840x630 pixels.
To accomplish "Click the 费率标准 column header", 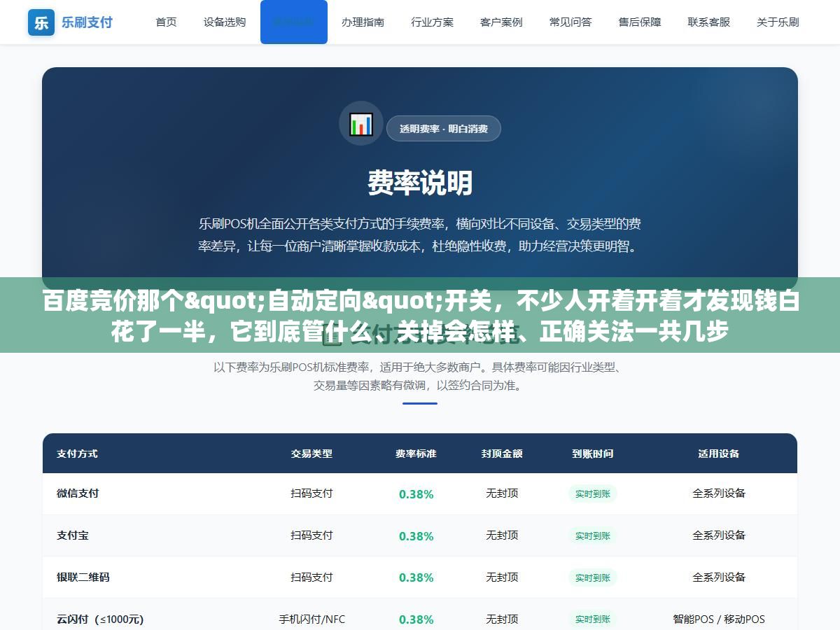I will pos(416,454).
